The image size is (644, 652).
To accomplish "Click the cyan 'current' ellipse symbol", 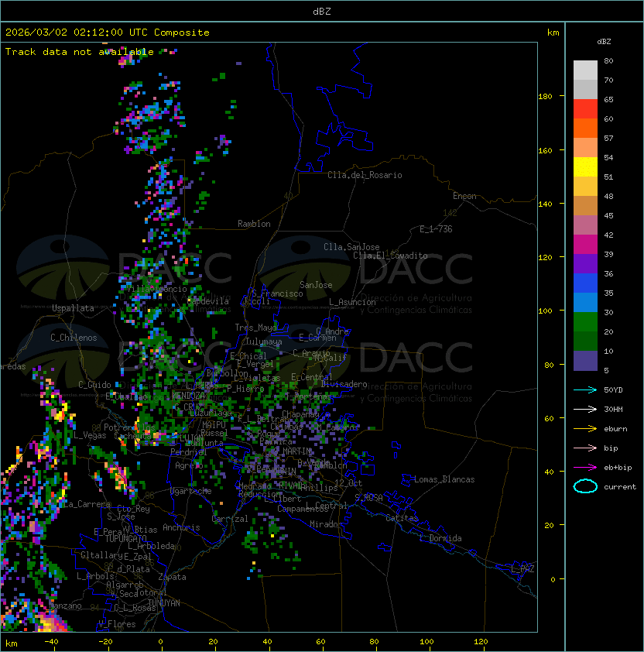I will click(585, 486).
